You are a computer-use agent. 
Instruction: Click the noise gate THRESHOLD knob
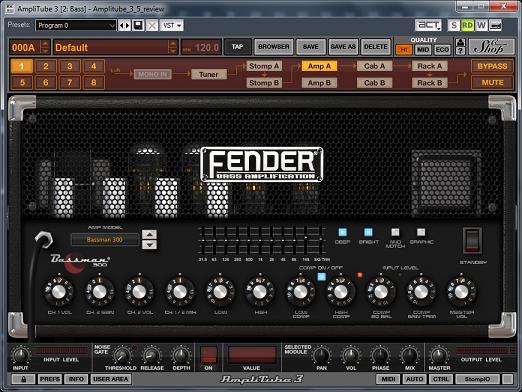coord(121,356)
